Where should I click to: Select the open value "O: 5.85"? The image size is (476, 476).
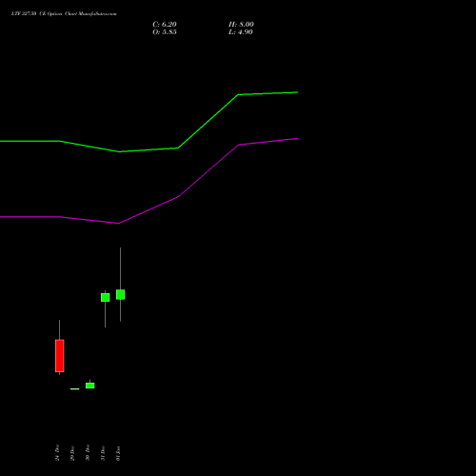pyautogui.click(x=165, y=32)
